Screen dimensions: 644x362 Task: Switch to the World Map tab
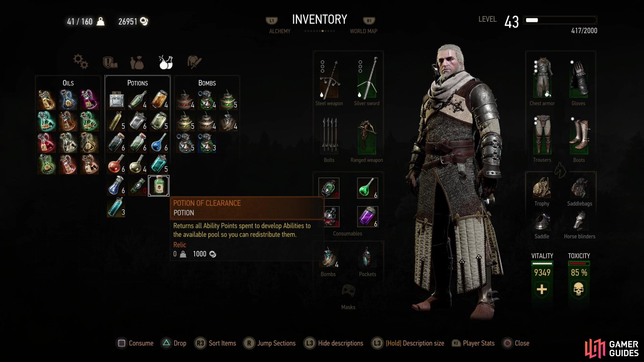click(x=364, y=31)
